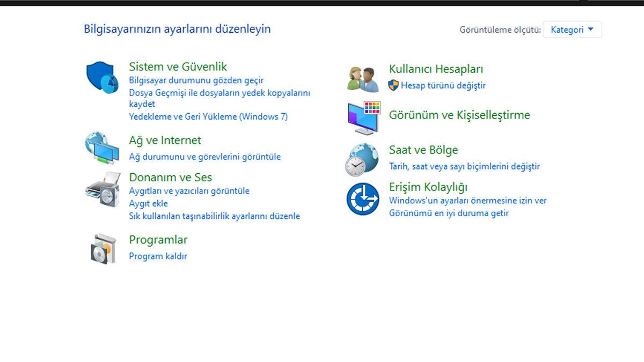This screenshot has height=362, width=644.
Task: Click the Görünüm ve Kişiselleştirme monitor icon
Action: 363,116
